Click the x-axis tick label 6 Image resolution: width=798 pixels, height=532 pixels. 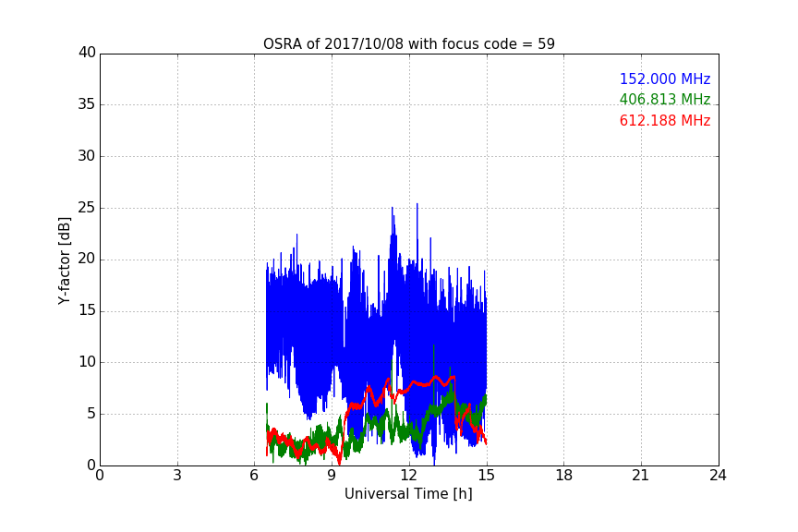254,476
